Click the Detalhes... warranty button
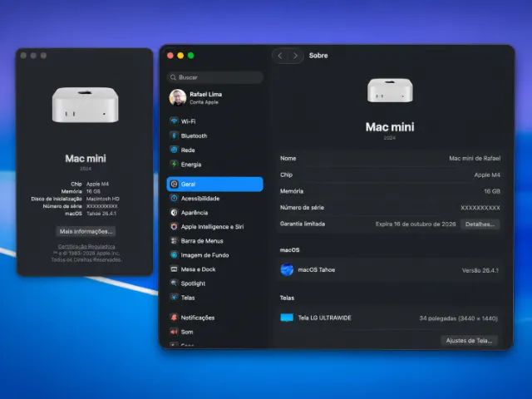Screen dimensions: 532x399 pos(480,224)
